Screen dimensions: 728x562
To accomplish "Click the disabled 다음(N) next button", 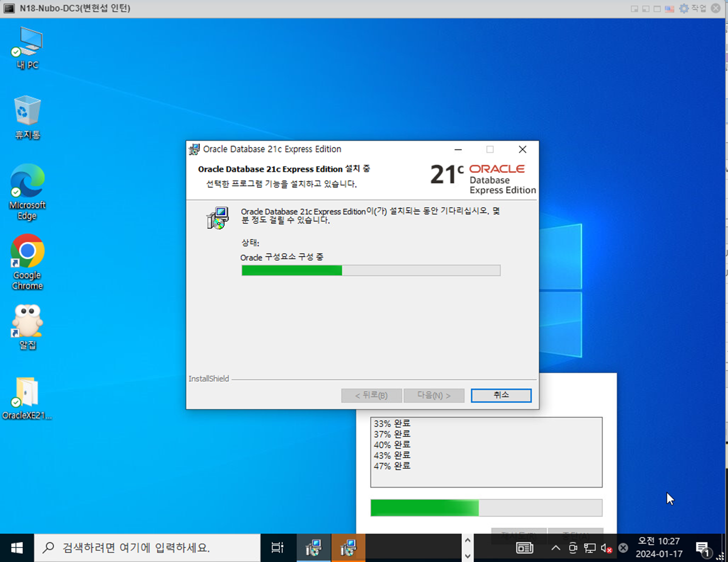I will click(434, 395).
